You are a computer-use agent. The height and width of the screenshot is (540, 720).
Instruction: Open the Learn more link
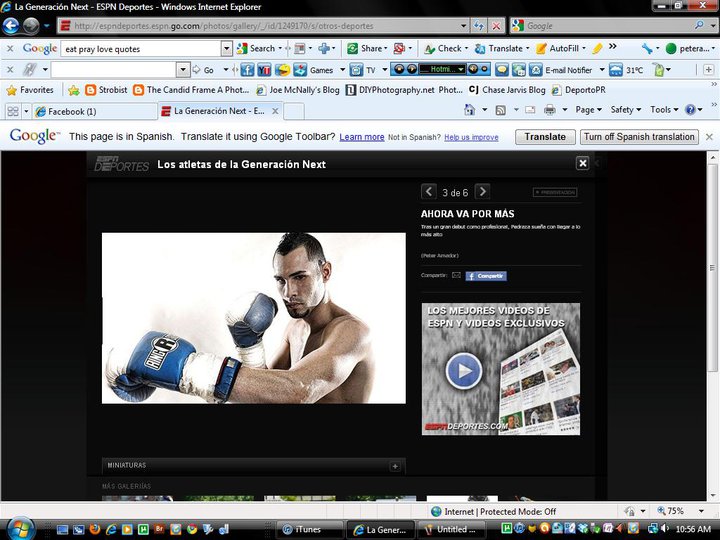[x=361, y=137]
